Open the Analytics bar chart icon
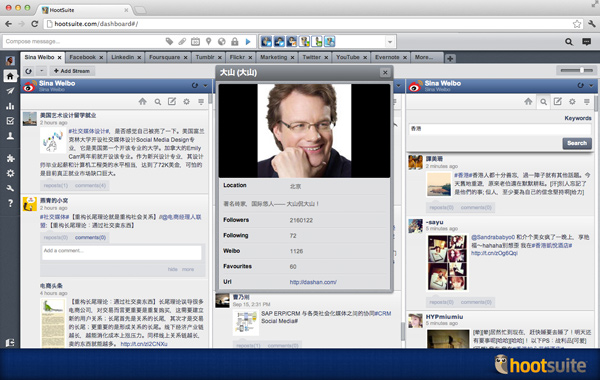The width and height of the screenshot is (600, 380). tap(10, 106)
